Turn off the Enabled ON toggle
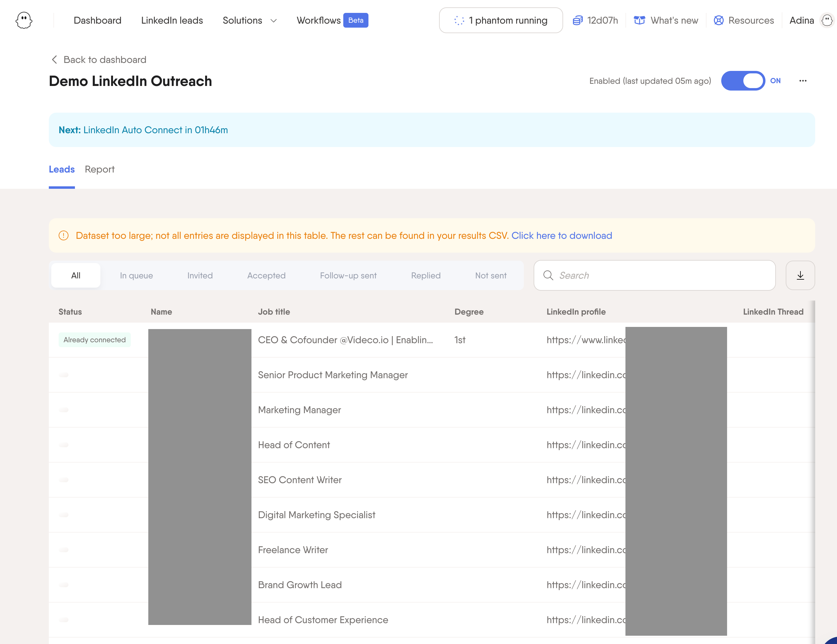 click(743, 81)
